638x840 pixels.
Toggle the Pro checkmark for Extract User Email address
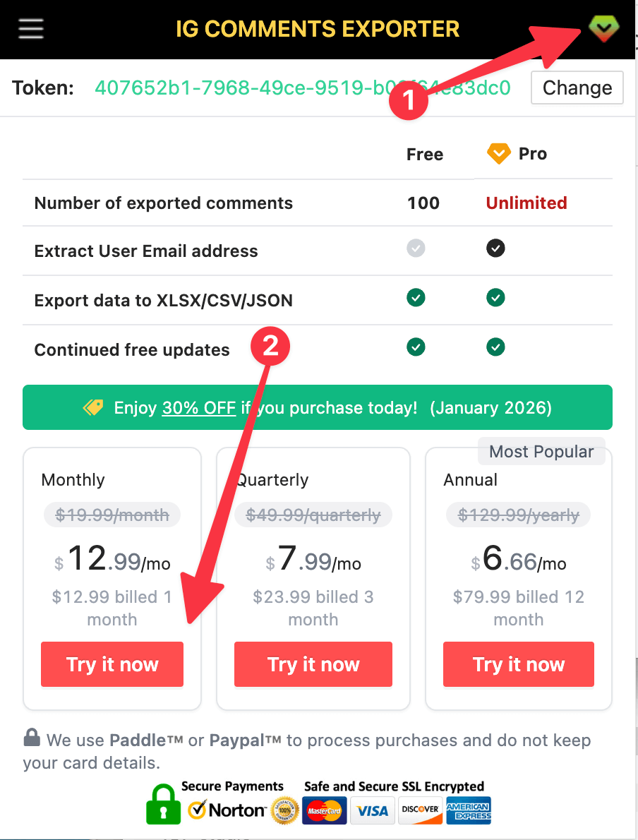pyautogui.click(x=495, y=248)
